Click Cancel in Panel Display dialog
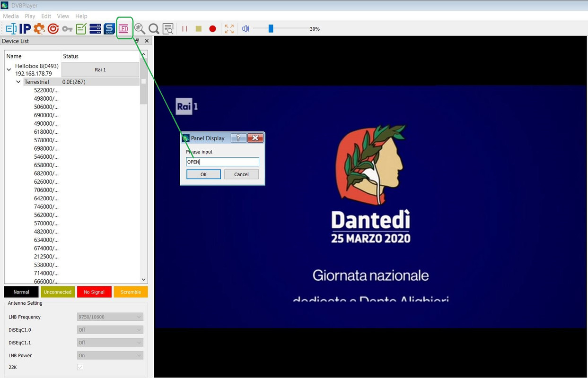This screenshot has height=378, width=588. (x=241, y=174)
